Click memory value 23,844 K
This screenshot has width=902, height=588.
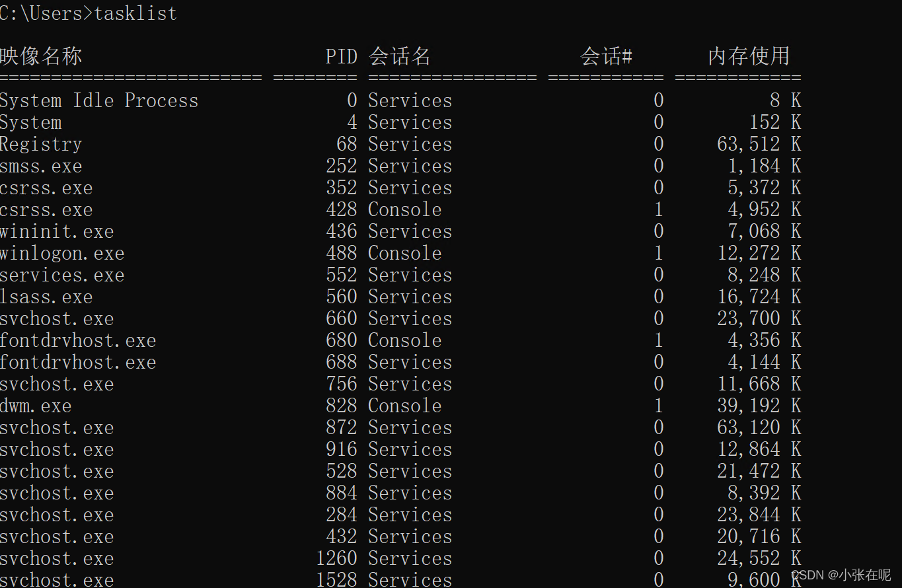(759, 515)
